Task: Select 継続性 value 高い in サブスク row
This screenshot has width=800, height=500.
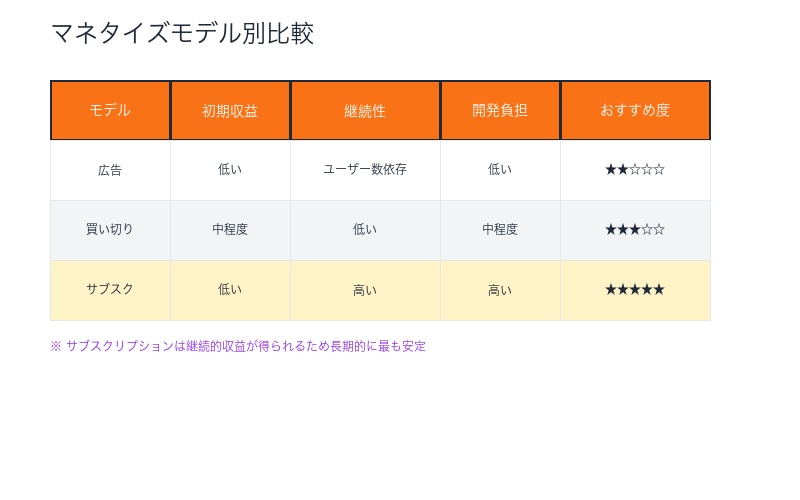Action: 365,290
